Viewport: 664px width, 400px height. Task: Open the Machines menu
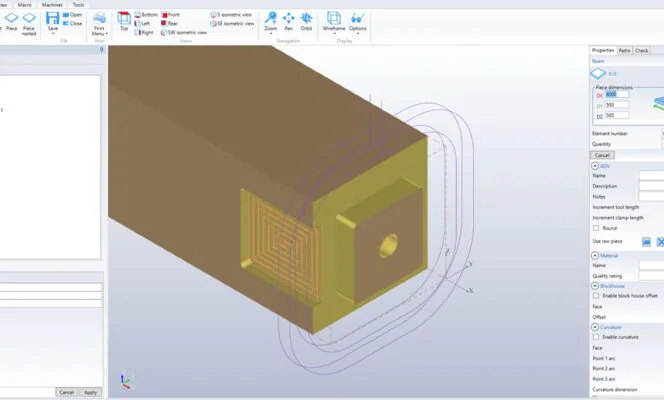coord(51,5)
